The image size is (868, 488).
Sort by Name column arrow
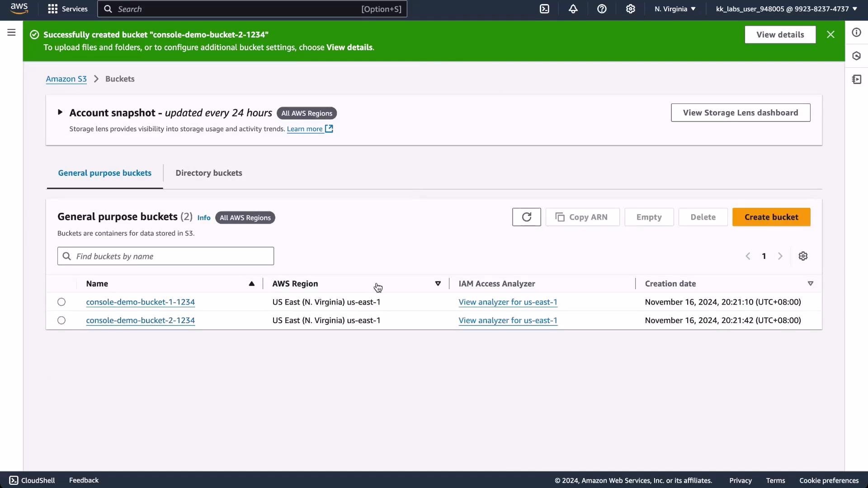[252, 284]
